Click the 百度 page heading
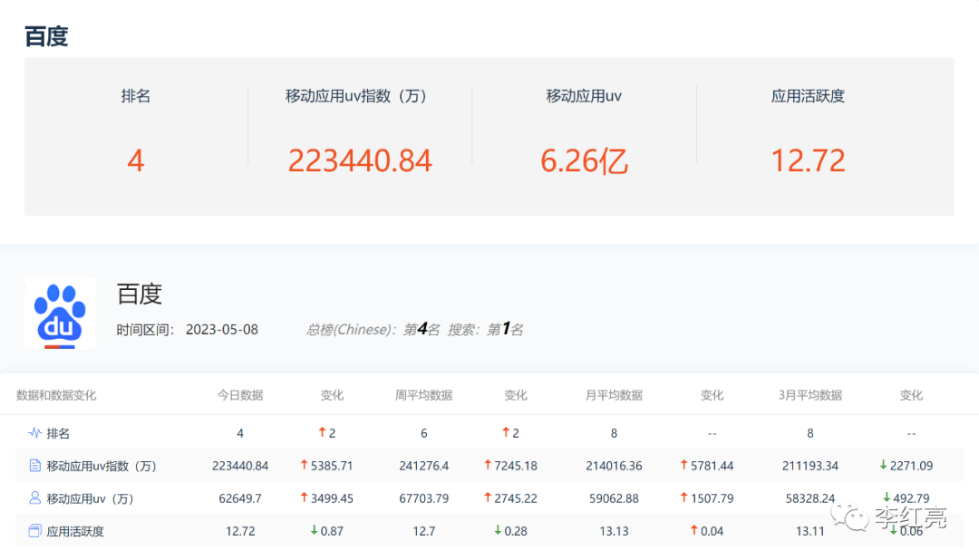The image size is (979, 560). pos(45,36)
